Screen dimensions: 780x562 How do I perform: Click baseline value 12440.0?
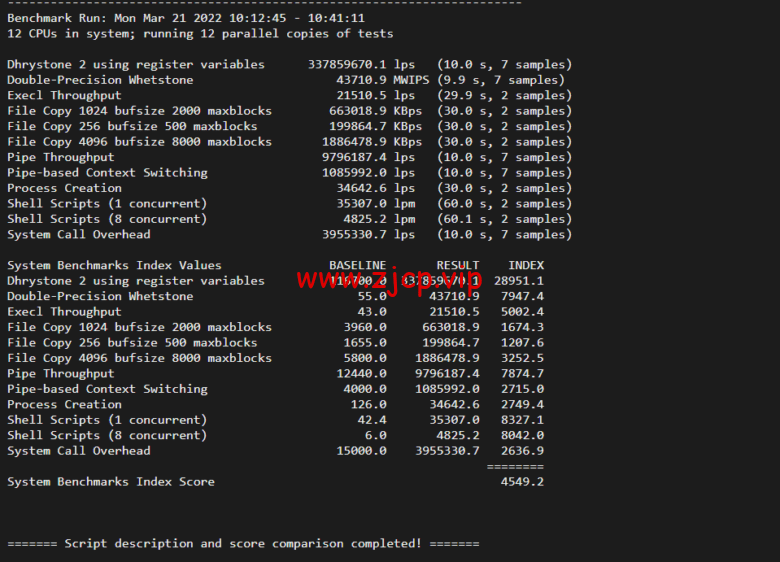pyautogui.click(x=362, y=373)
